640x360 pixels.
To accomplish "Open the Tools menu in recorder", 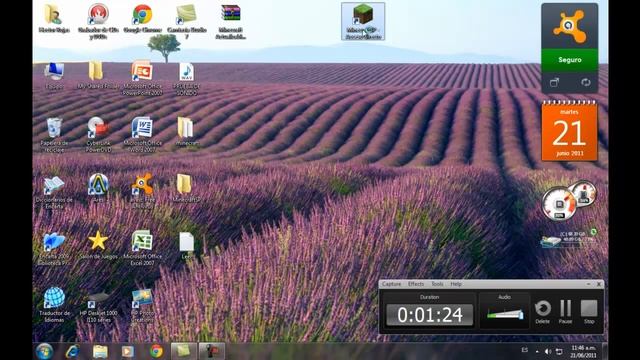I will coord(437,284).
